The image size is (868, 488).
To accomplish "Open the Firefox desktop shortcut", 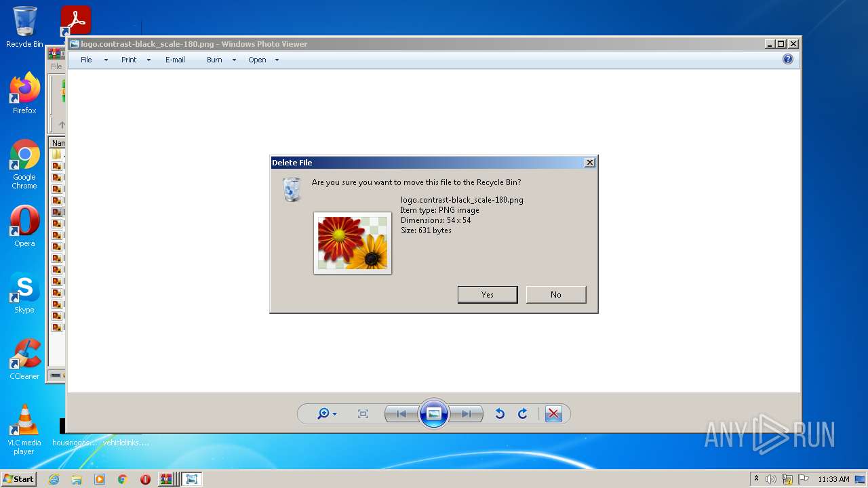I will coord(24,93).
